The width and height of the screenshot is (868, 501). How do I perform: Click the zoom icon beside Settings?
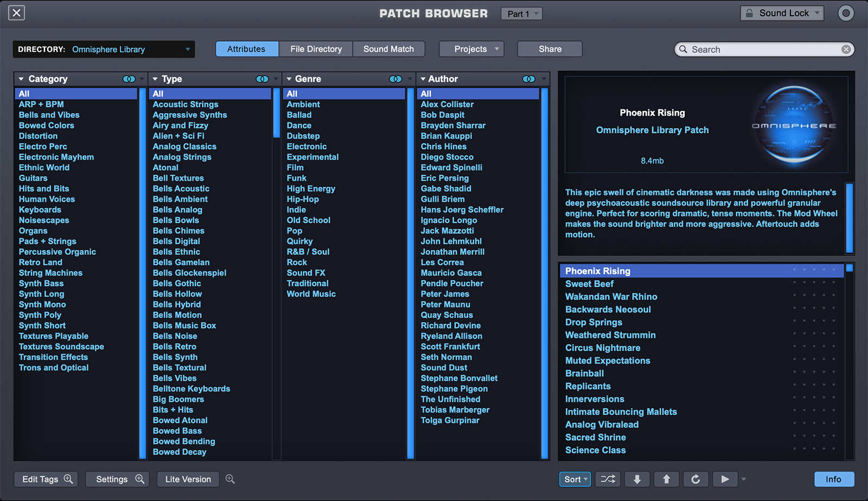tap(140, 479)
